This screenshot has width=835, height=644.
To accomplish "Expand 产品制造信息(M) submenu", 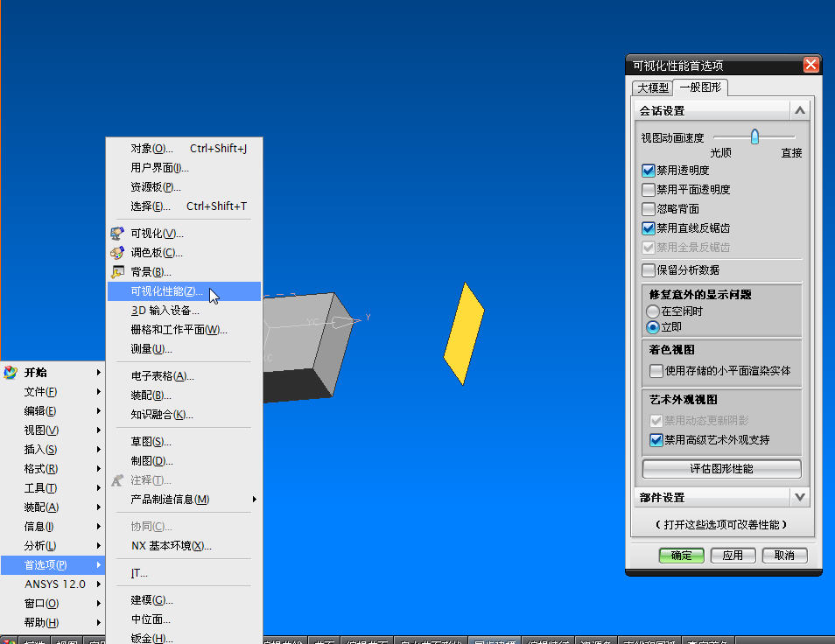I will [185, 500].
